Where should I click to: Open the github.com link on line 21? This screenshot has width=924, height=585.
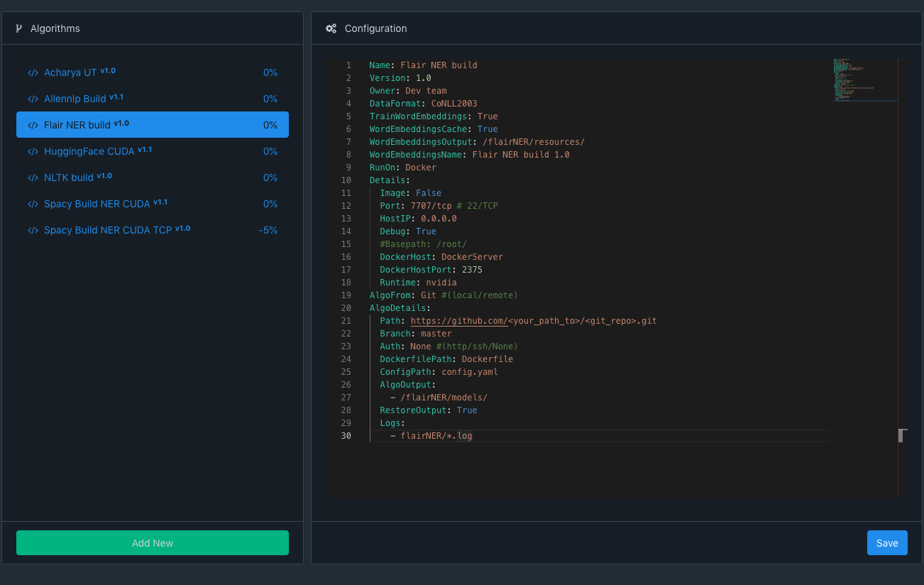click(x=458, y=321)
